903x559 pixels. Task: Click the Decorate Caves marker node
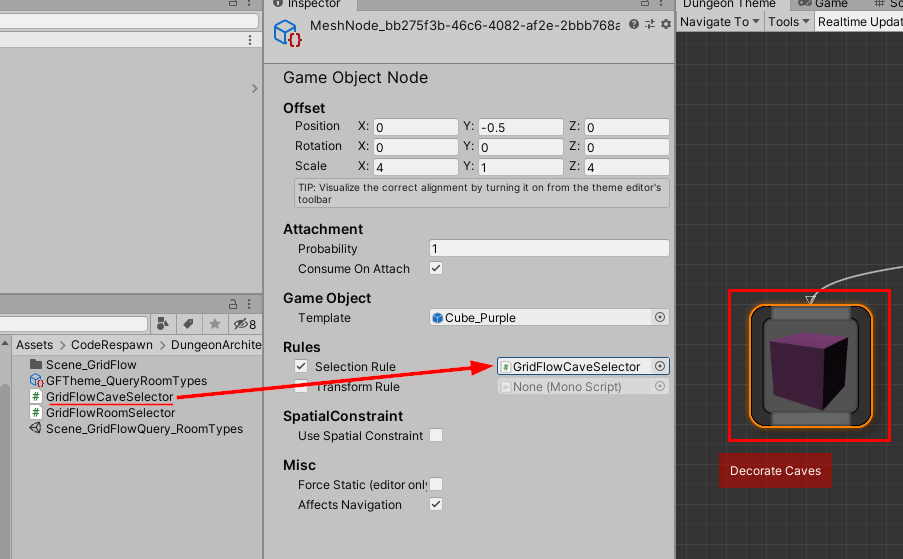click(x=775, y=470)
